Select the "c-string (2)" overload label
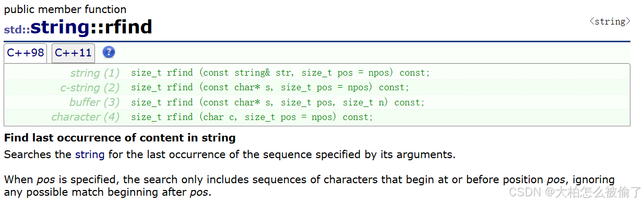Image resolution: width=644 pixels, height=202 pixels. (x=90, y=88)
